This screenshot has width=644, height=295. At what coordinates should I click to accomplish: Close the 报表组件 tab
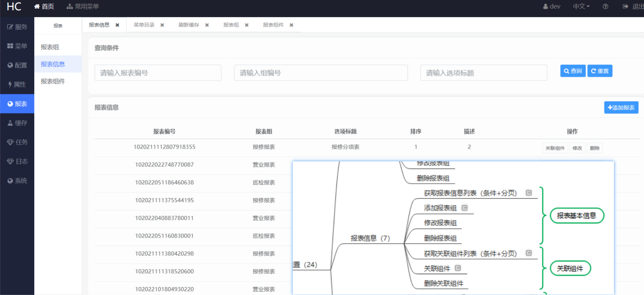(292, 25)
